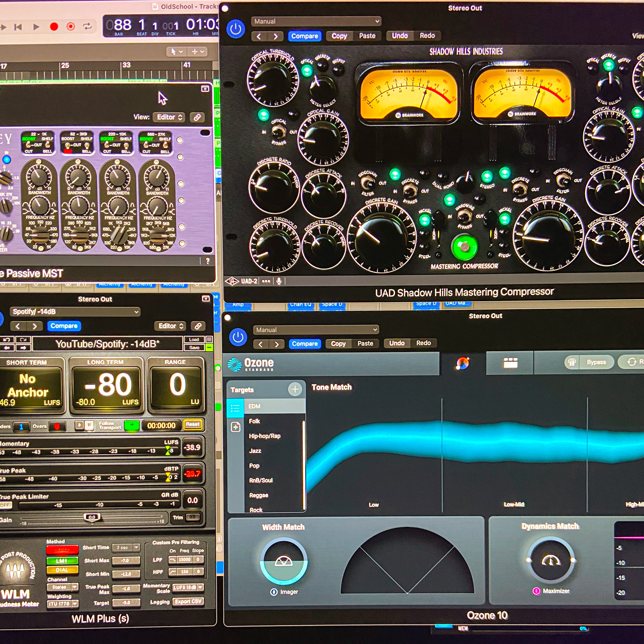Click the Save button in WLM preset bar
This screenshot has width=644, height=644.
click(194, 347)
